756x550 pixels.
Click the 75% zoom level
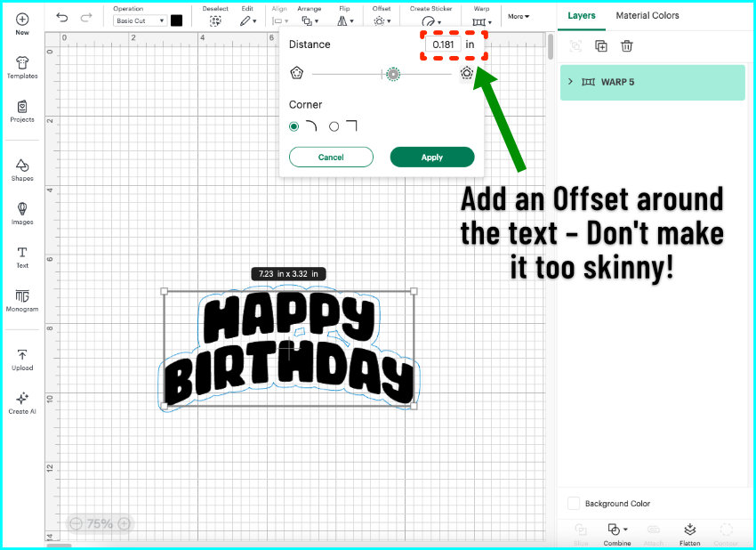coord(100,523)
